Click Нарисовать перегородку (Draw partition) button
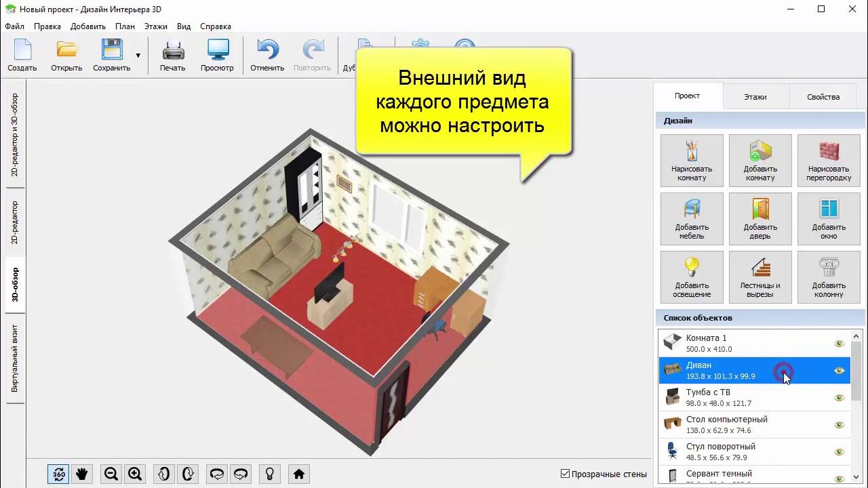This screenshot has height=488, width=868. [x=829, y=161]
